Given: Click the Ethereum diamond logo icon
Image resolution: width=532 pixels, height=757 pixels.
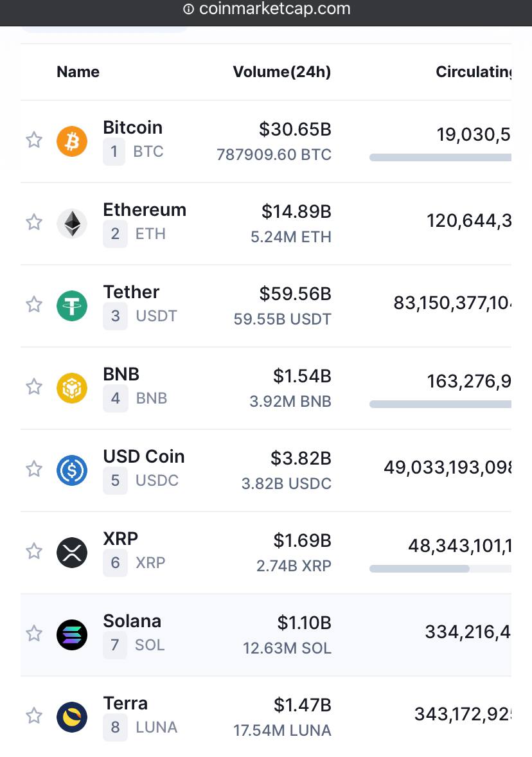Looking at the screenshot, I should coord(72,224).
